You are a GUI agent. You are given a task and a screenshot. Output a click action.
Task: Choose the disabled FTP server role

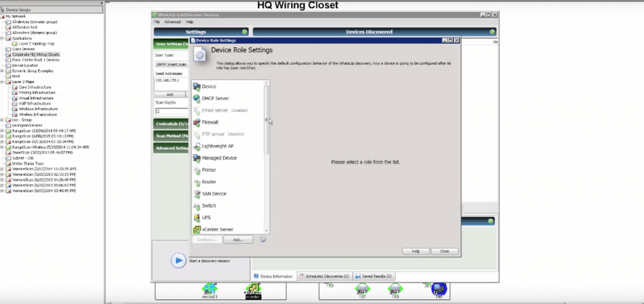pos(218,134)
